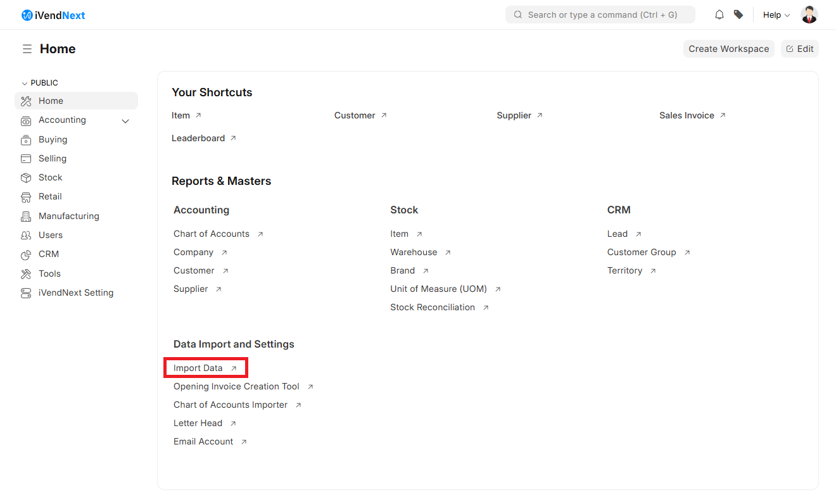
Task: Open Home in the sidebar
Action: coord(76,101)
